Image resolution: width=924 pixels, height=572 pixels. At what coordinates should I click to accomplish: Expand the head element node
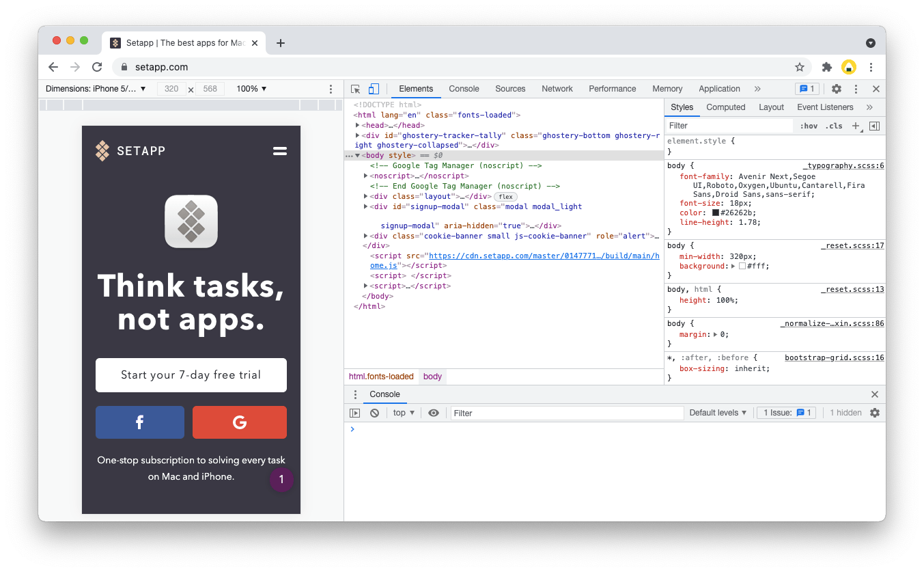tap(357, 125)
